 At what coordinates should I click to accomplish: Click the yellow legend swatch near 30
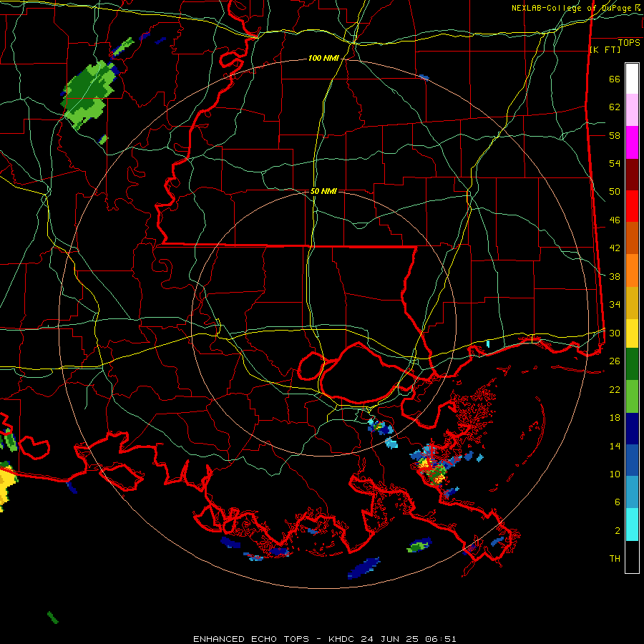tap(632, 333)
